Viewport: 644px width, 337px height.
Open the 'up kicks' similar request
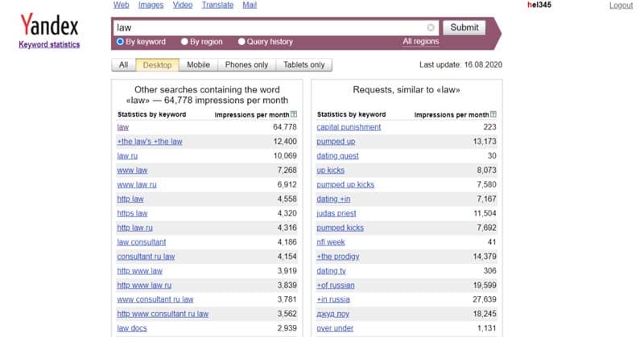(x=331, y=171)
